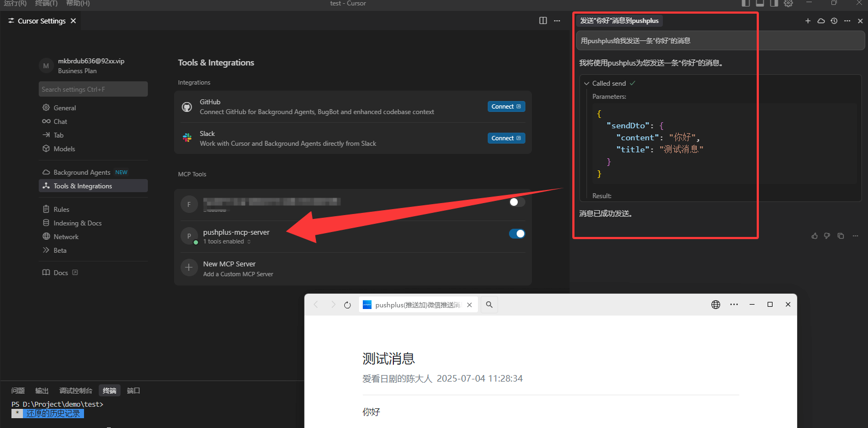868x428 pixels.
Task: Give thumbs down to the response
Action: tap(827, 236)
